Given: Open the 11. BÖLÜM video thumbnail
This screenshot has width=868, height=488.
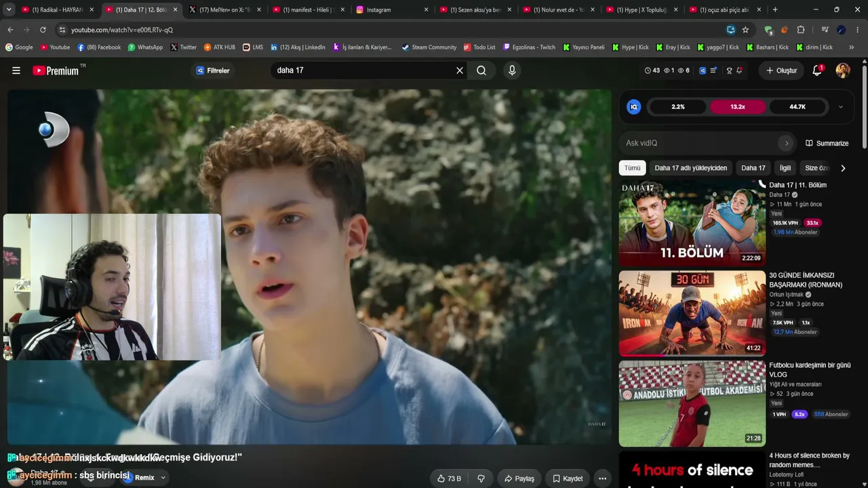Looking at the screenshot, I should click(x=692, y=223).
